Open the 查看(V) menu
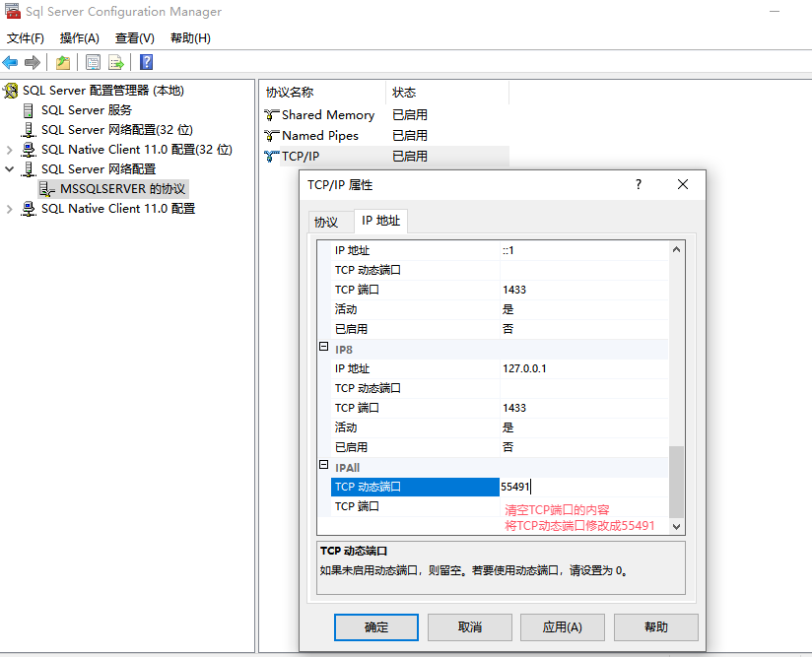This screenshot has height=657, width=812. tap(134, 38)
